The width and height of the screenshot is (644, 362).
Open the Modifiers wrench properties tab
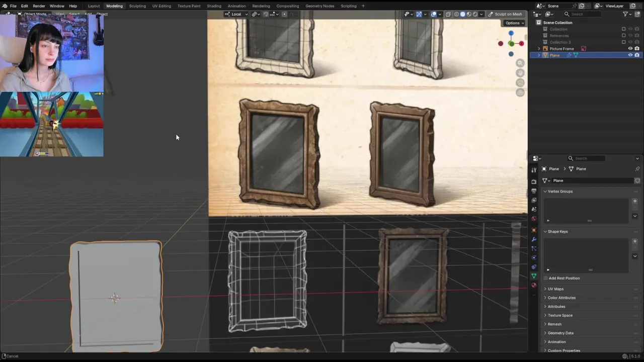click(534, 239)
